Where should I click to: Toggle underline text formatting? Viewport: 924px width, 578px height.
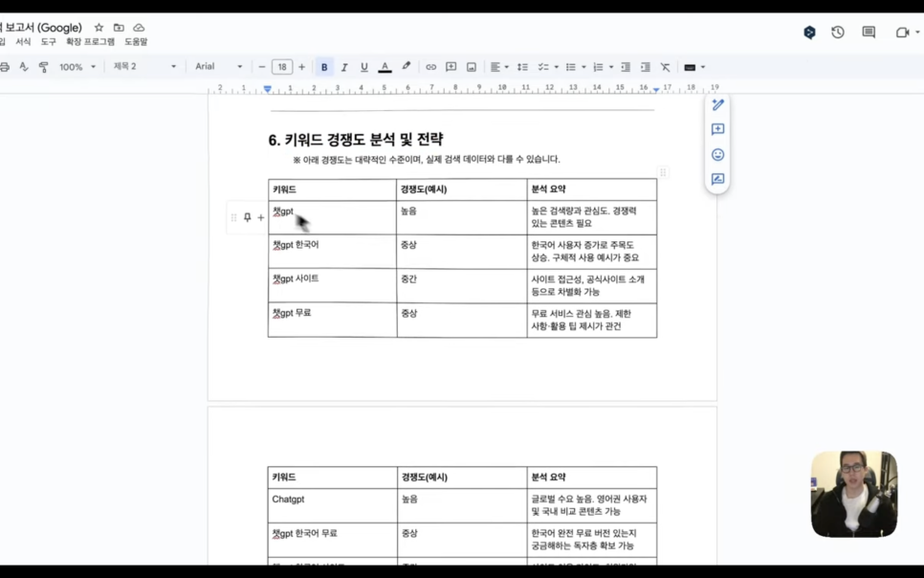tap(364, 67)
